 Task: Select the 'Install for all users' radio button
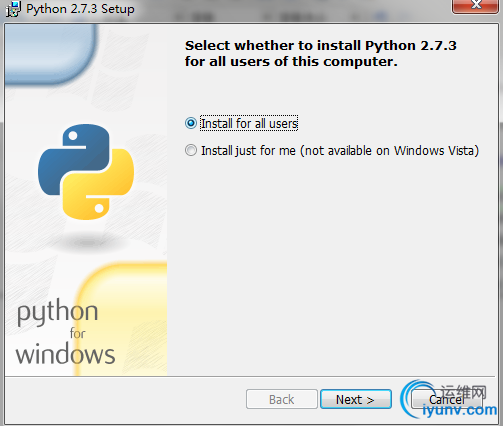pyautogui.click(x=191, y=123)
